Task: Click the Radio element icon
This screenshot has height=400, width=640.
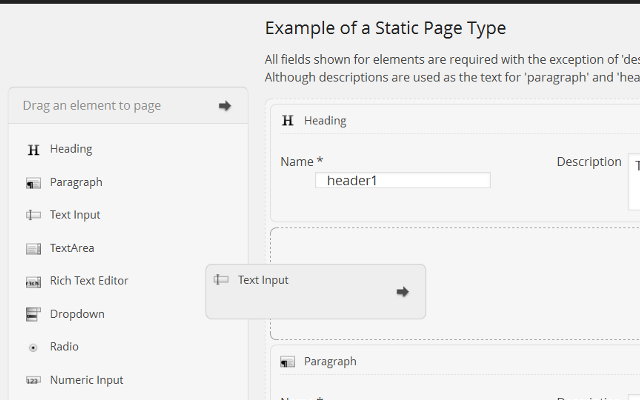Action: [33, 347]
